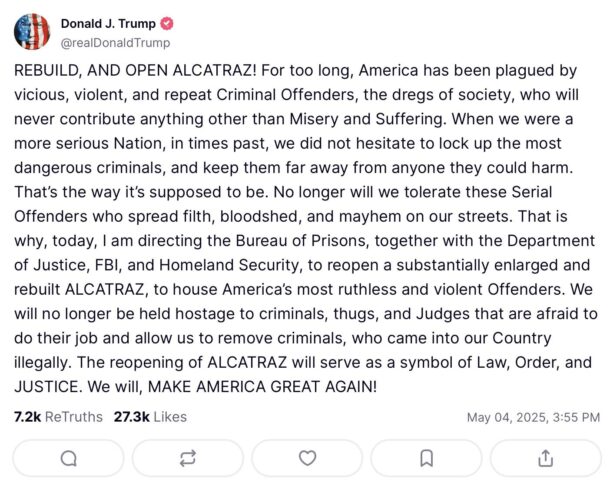Open the Donald J. Trump display name
The width and height of the screenshot is (610, 499).
coord(107,23)
